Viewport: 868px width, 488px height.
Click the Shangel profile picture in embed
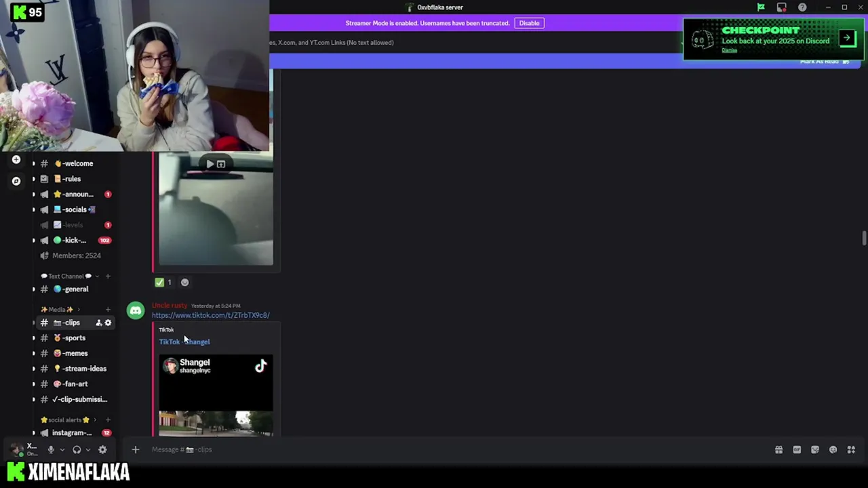coord(170,366)
